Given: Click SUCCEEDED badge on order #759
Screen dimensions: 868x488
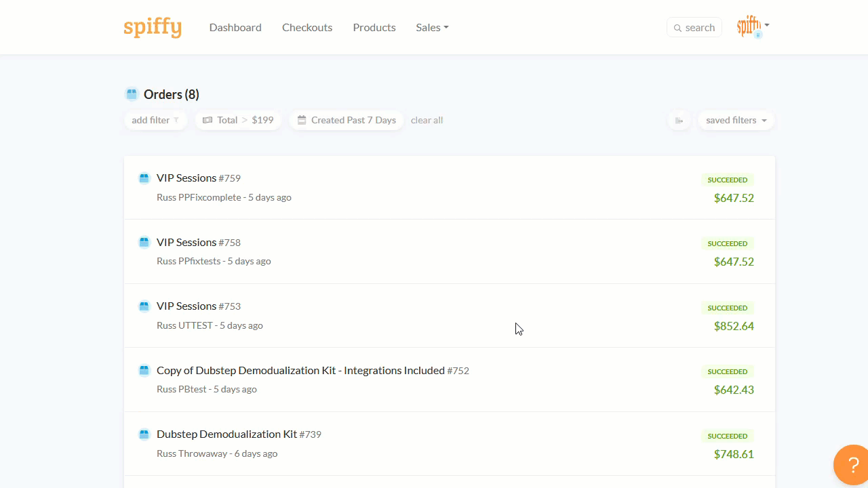Looking at the screenshot, I should click(728, 180).
